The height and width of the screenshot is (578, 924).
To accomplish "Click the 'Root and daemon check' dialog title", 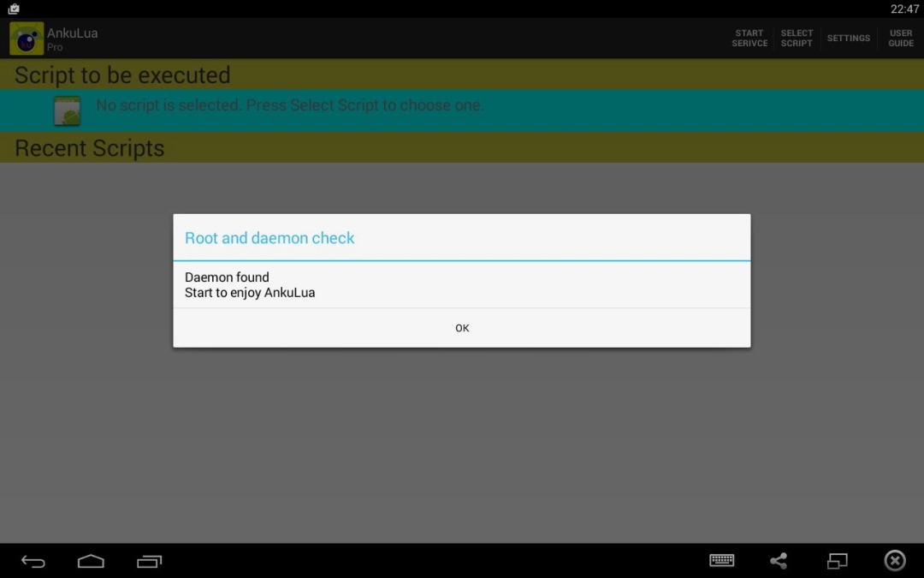I will pos(269,238).
